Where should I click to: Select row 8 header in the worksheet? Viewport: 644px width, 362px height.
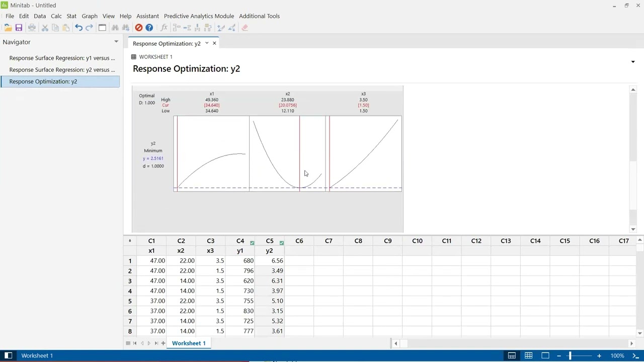click(130, 331)
